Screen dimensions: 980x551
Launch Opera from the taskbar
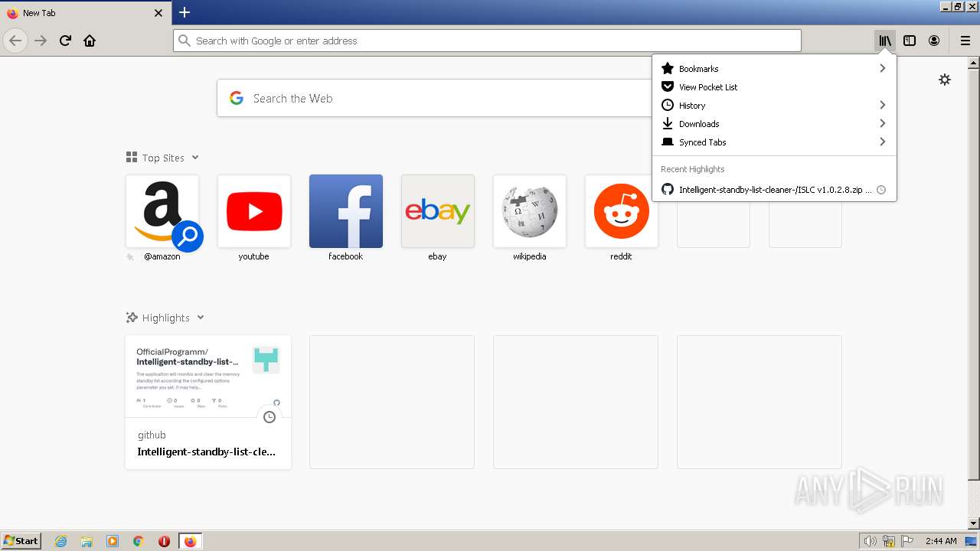pos(164,541)
